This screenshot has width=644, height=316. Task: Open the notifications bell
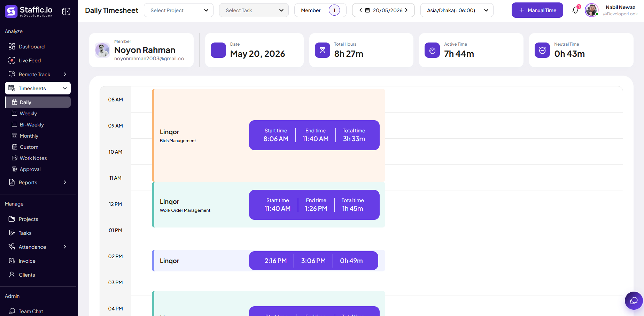coord(575,10)
